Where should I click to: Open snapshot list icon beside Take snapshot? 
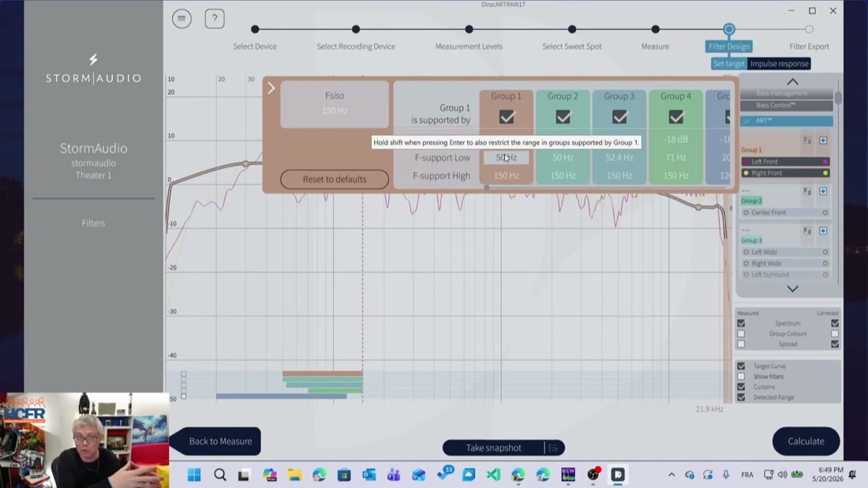553,448
